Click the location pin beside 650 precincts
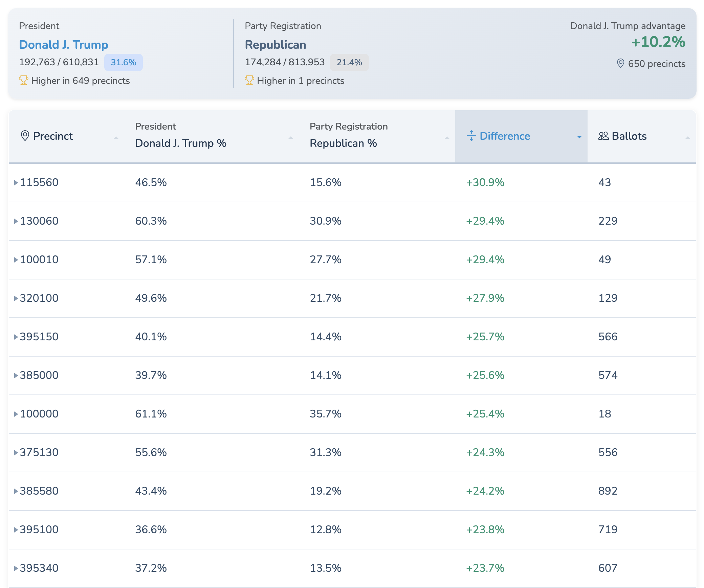 click(x=620, y=64)
